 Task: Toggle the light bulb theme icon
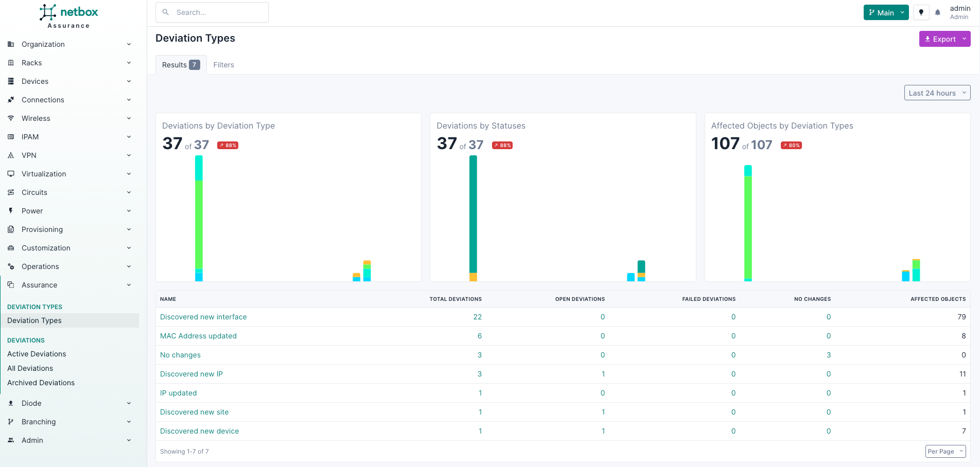921,13
